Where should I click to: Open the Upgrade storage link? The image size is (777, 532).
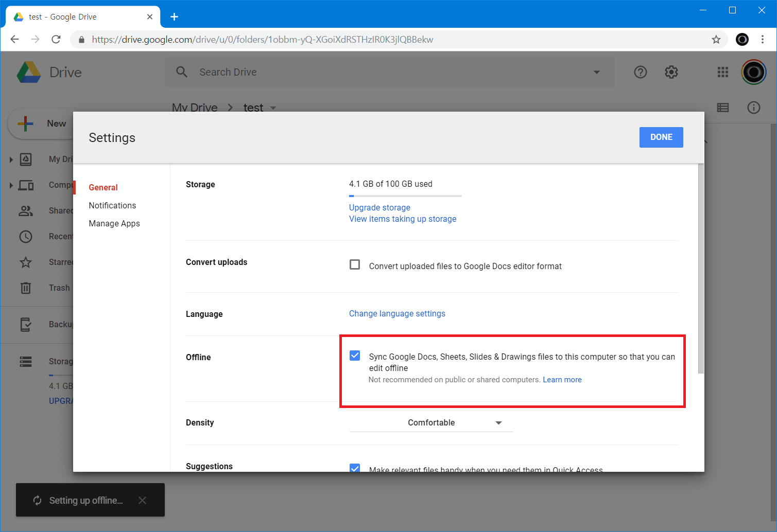(x=379, y=207)
